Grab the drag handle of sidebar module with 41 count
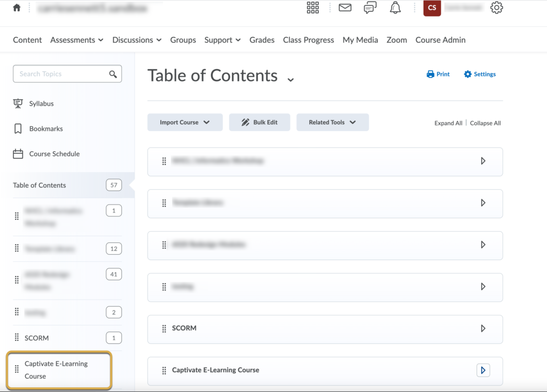 (17, 280)
